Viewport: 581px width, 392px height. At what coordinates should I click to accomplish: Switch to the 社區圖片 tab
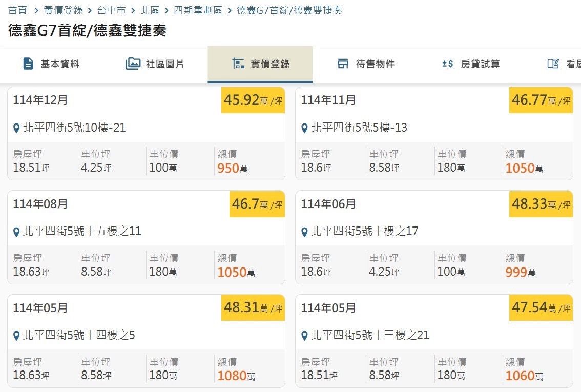(x=165, y=64)
